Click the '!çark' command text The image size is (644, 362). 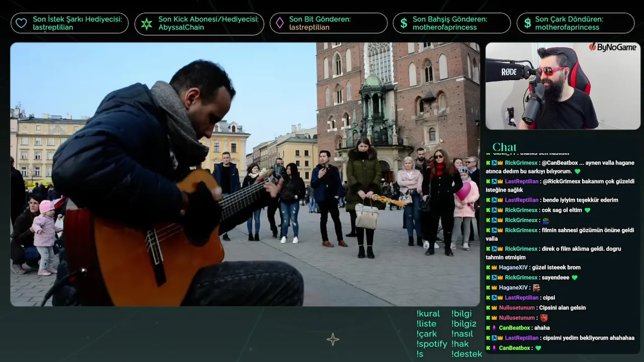tap(427, 334)
